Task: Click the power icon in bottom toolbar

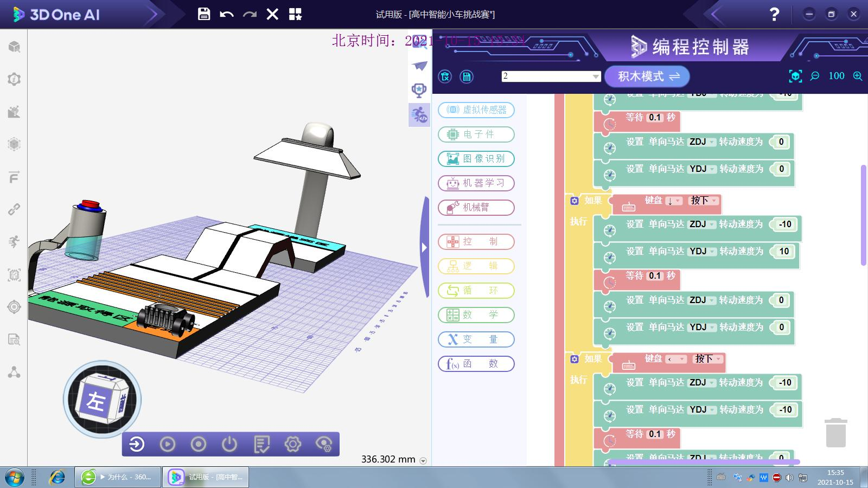Action: (x=229, y=445)
